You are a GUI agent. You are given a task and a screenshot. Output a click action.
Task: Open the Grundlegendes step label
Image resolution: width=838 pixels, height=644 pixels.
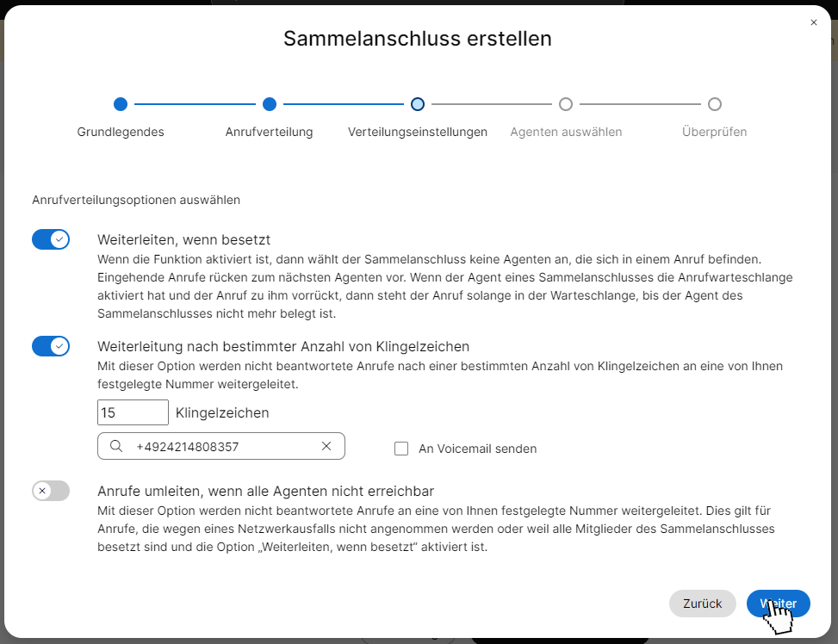[x=121, y=132]
